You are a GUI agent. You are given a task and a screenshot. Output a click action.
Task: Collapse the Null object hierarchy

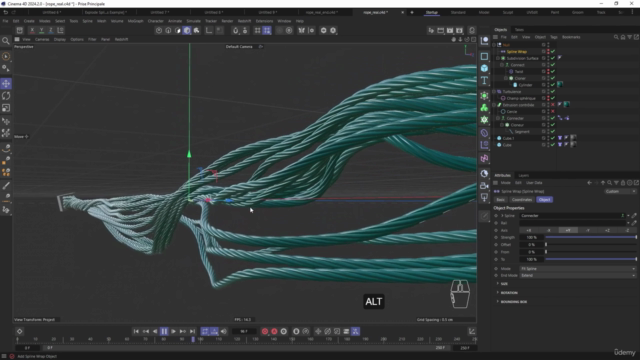[494, 45]
